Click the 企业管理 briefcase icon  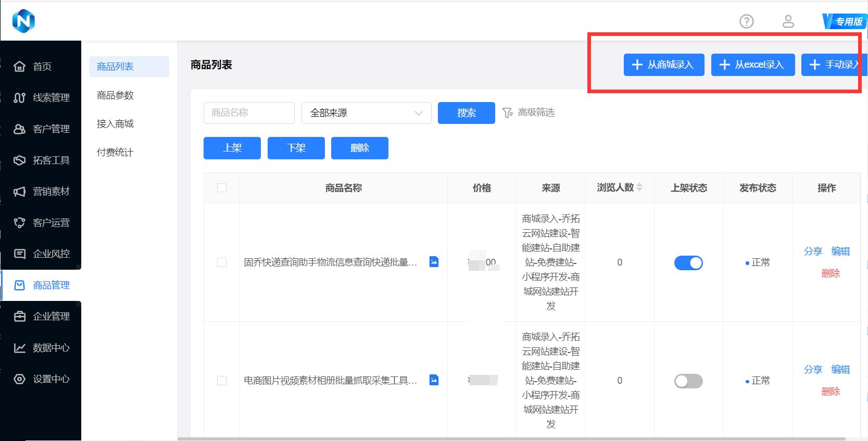tap(19, 317)
